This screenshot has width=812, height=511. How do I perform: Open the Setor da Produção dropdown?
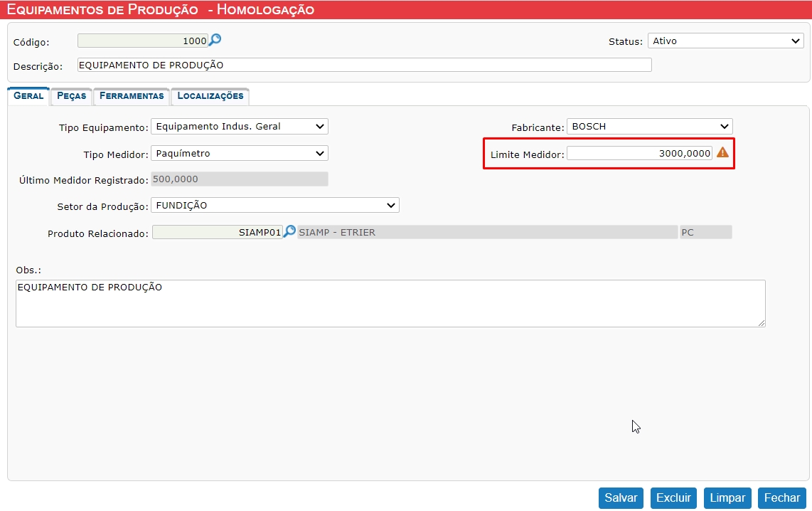[275, 205]
